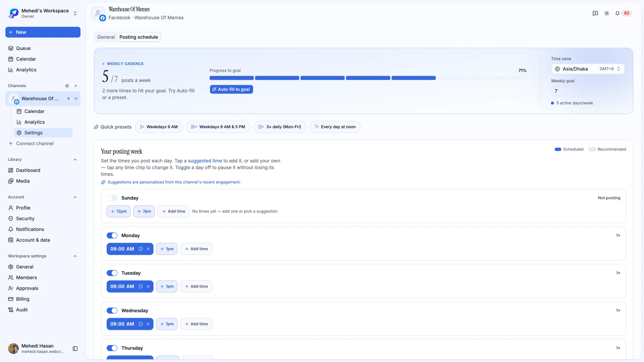Screen dimensions: 644x362
Task: Collapse the Account section
Action: (x=75, y=197)
